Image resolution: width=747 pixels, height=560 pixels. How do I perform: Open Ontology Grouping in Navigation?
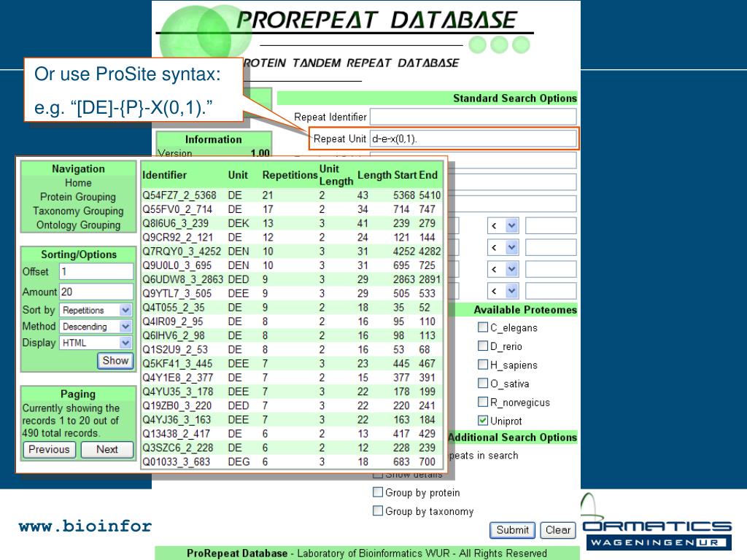[x=78, y=225]
